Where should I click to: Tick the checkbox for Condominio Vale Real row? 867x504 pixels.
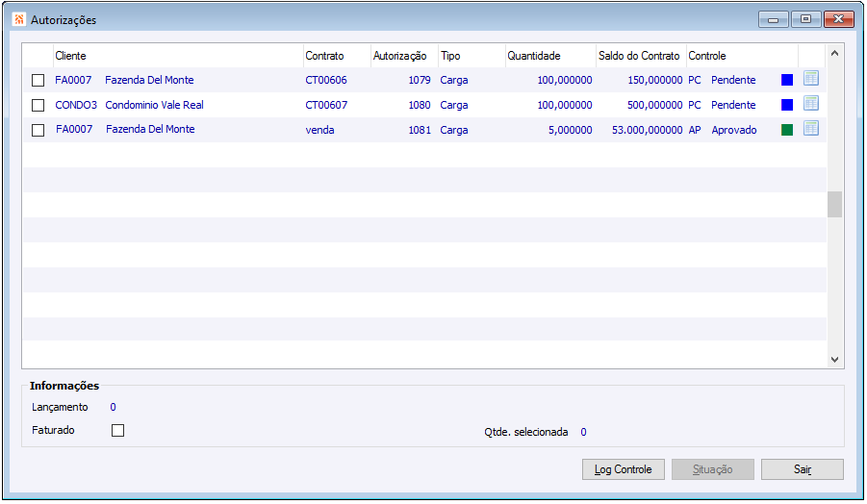[38, 105]
